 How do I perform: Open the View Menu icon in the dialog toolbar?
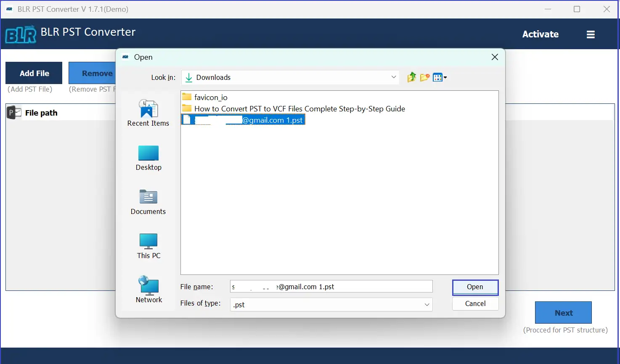437,77
